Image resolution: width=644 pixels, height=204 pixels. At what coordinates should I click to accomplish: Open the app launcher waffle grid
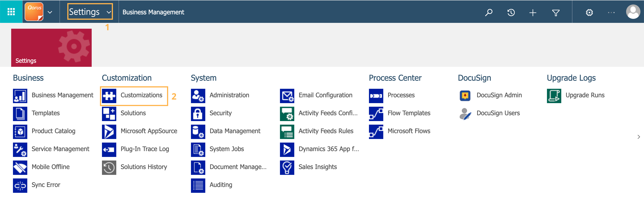coord(11,12)
